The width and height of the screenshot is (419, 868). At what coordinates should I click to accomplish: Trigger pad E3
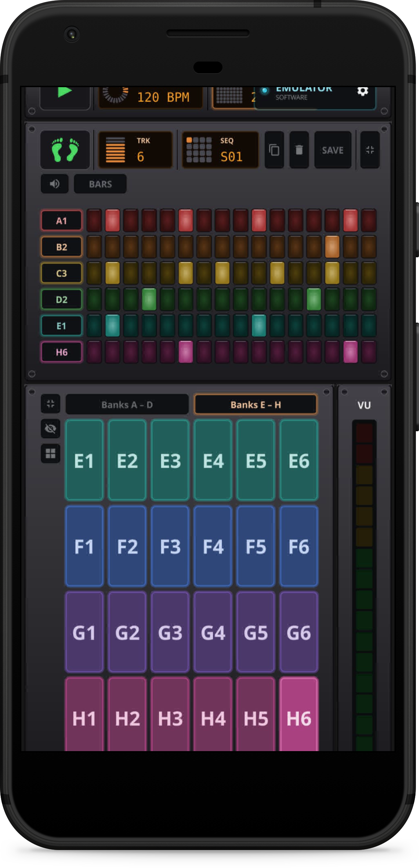(170, 460)
